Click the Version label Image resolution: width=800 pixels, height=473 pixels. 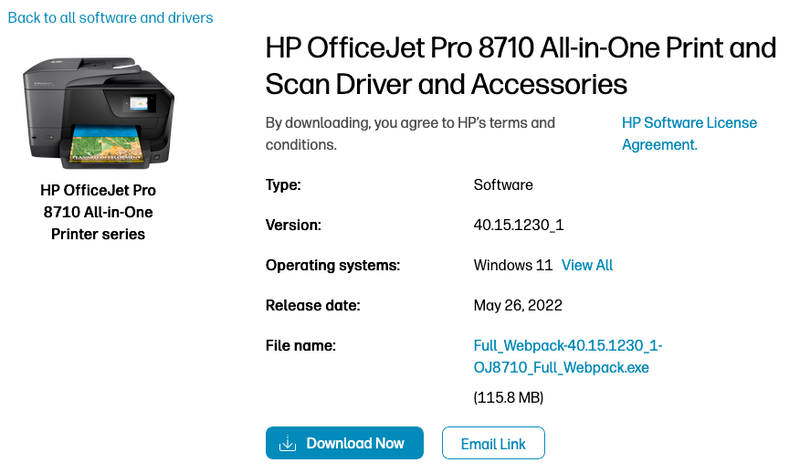pos(293,225)
